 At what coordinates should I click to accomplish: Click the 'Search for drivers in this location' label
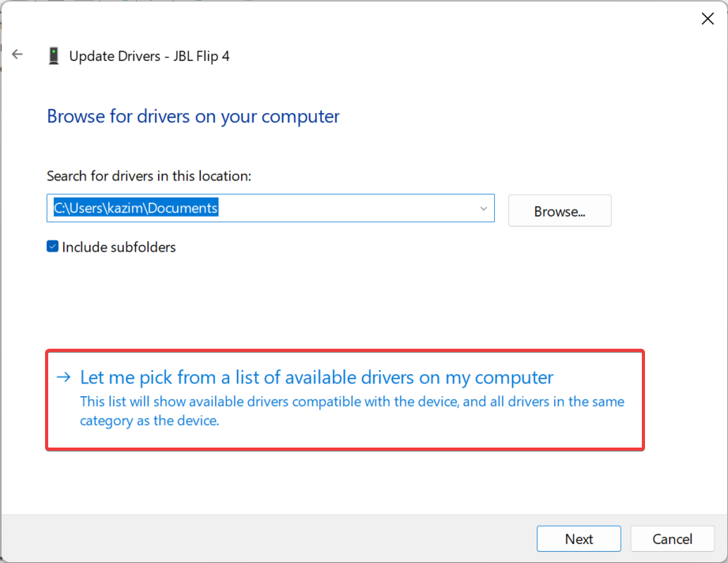tap(149, 176)
